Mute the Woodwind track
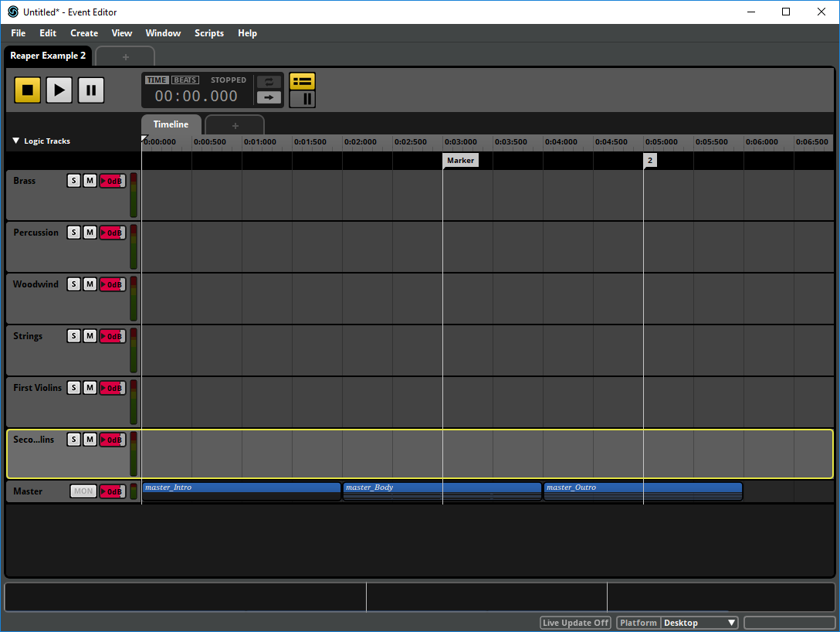840x632 pixels. coord(90,284)
